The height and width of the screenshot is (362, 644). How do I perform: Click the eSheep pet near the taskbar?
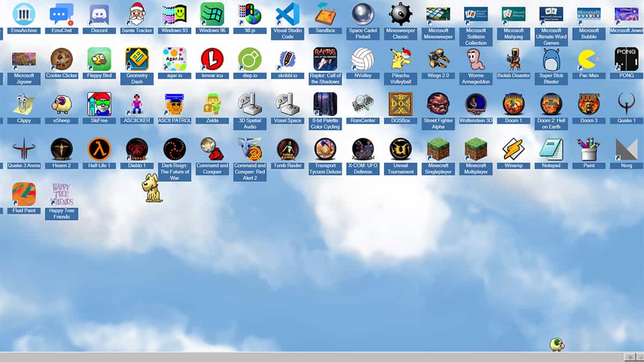557,345
